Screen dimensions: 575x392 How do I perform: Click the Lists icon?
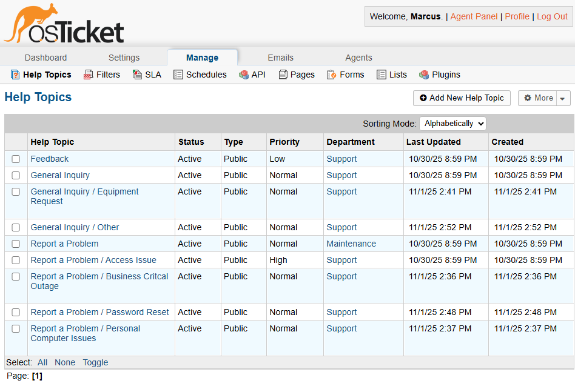(382, 75)
